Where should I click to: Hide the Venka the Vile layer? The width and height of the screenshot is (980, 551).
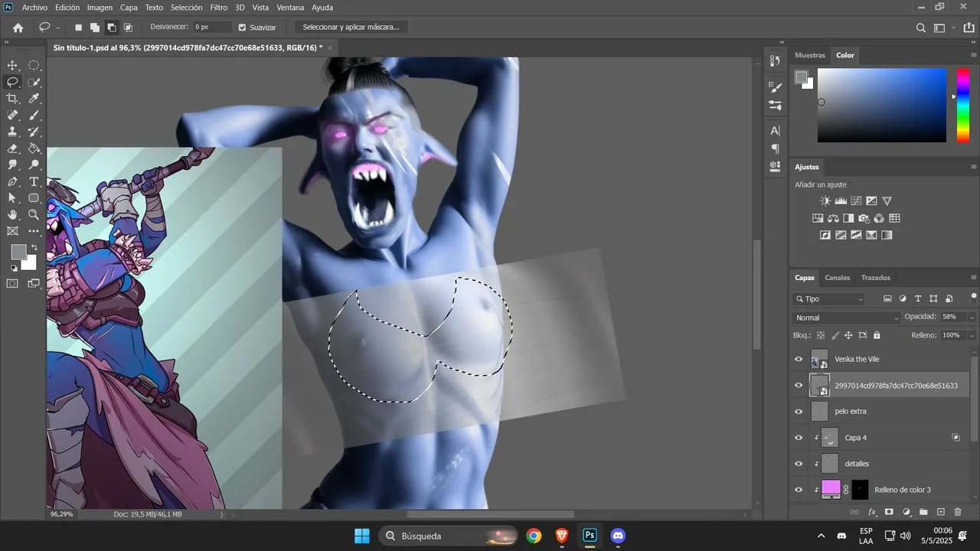(799, 359)
